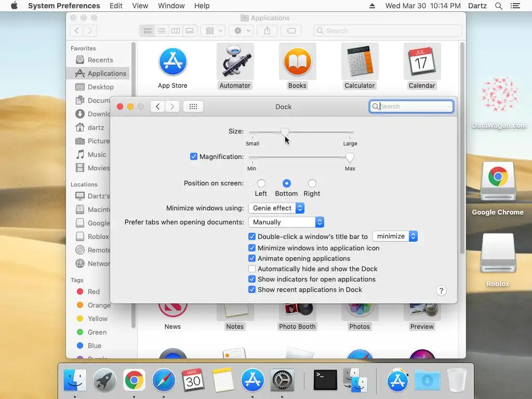Open the Help menu

pyautogui.click(x=202, y=6)
